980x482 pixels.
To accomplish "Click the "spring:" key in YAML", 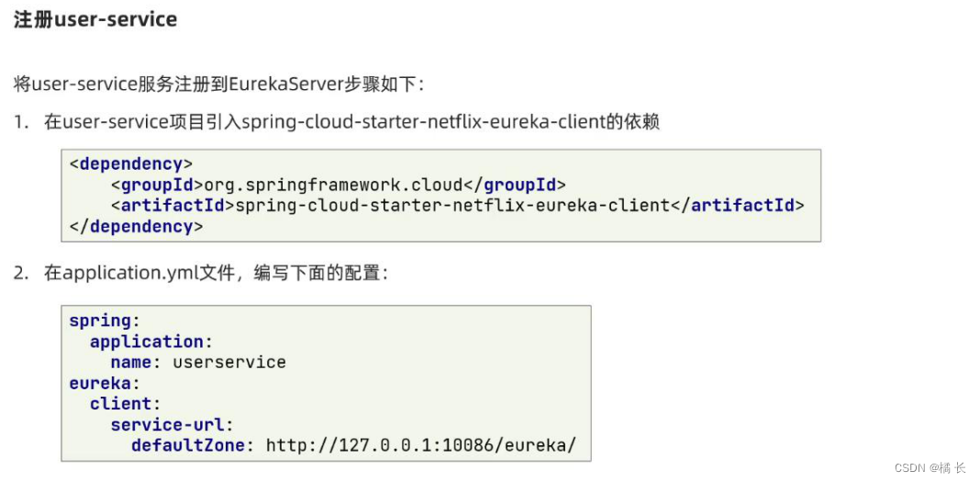I will (x=104, y=321).
